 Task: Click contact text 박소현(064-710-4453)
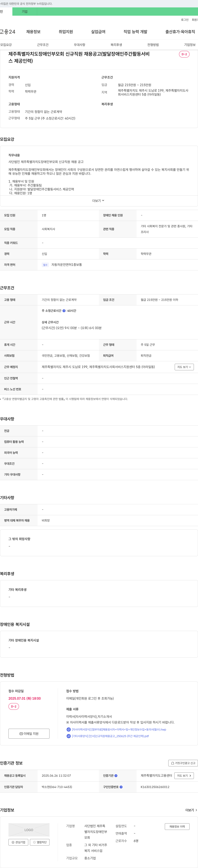pos(57,787)
